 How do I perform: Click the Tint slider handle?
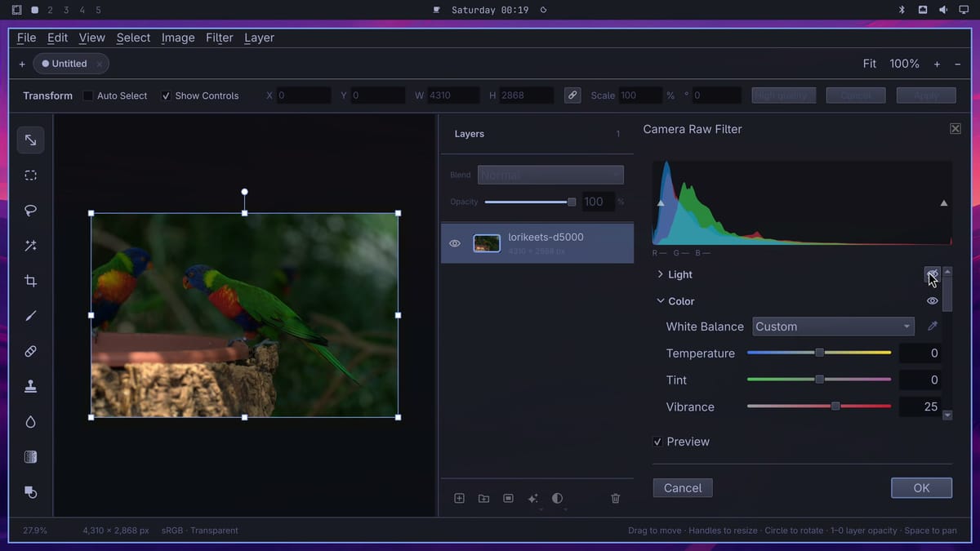819,380
